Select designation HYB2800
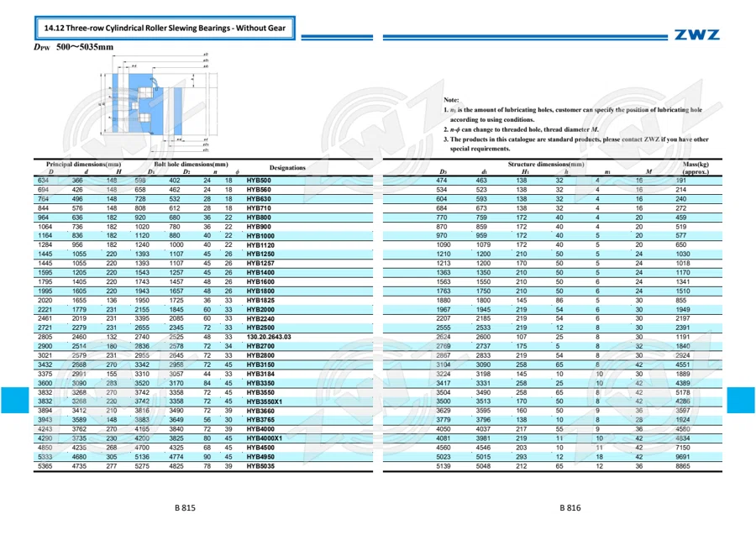The width and height of the screenshot is (756, 535). click(x=260, y=355)
